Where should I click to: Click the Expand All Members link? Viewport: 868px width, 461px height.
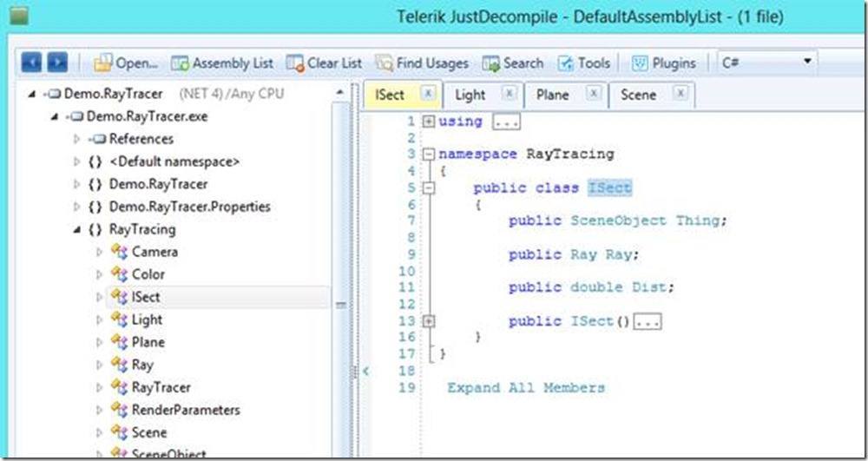(x=526, y=387)
